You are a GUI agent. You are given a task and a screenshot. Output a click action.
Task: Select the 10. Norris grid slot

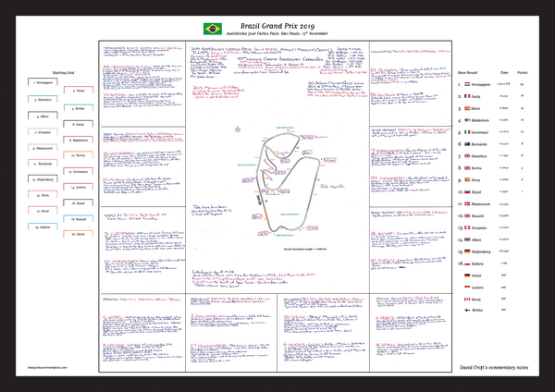pyautogui.click(x=79, y=154)
